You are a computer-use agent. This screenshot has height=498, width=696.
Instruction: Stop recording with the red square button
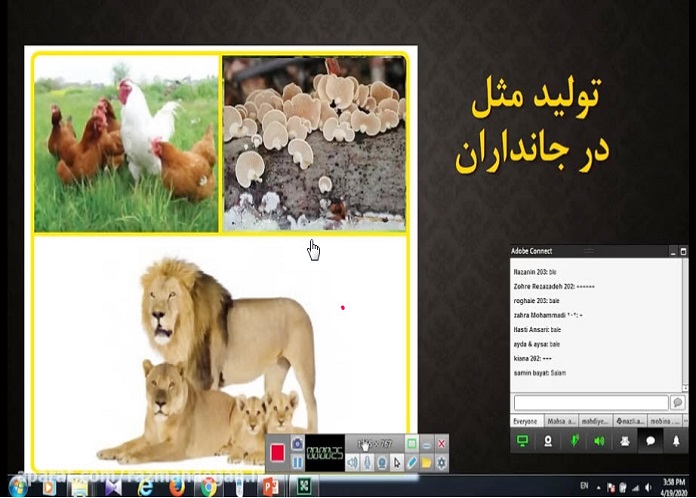(x=277, y=453)
